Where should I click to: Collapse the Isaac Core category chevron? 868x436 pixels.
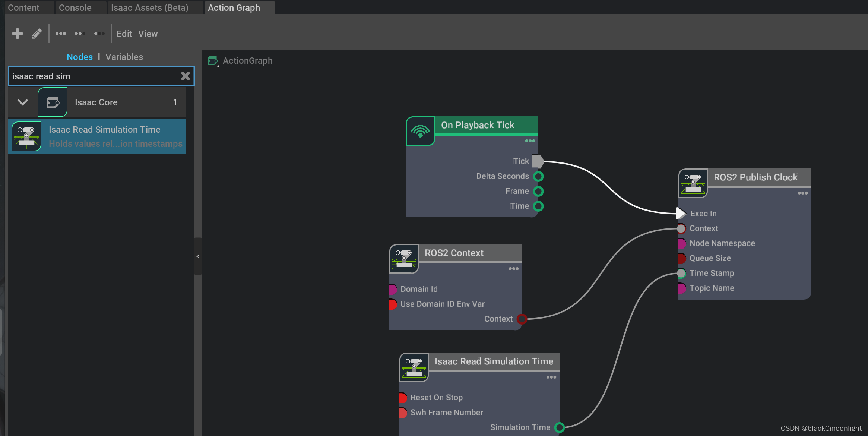(x=23, y=102)
